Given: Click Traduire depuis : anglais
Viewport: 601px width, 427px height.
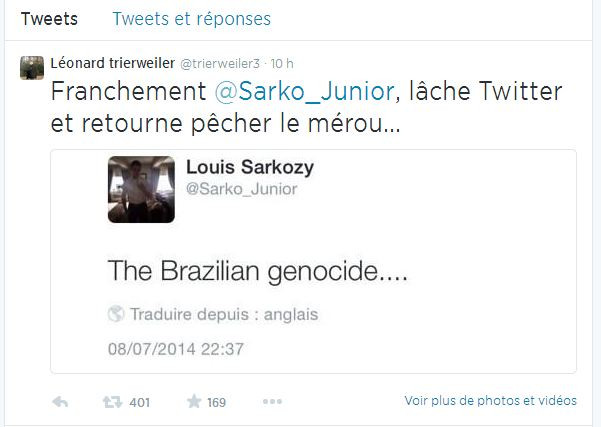Looking at the screenshot, I should click(224, 314).
